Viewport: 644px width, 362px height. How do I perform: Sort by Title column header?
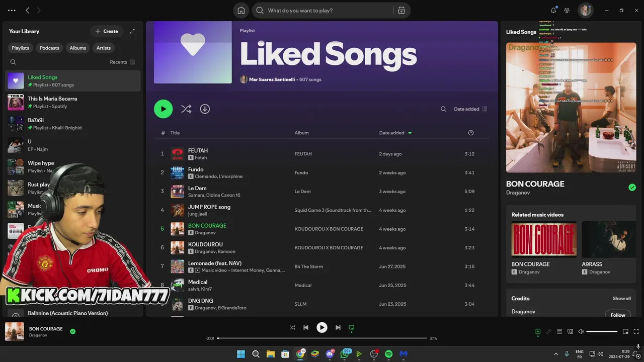pyautogui.click(x=175, y=133)
